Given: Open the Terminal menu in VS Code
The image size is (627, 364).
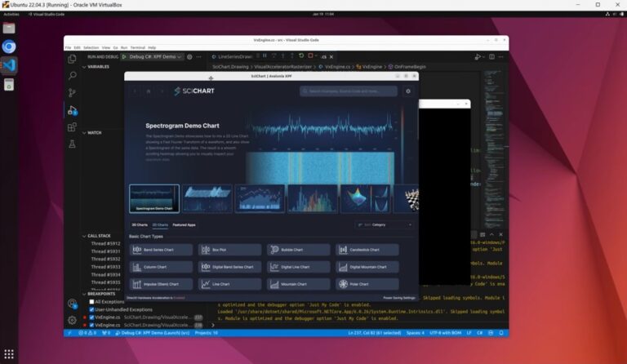Looking at the screenshot, I should click(137, 47).
